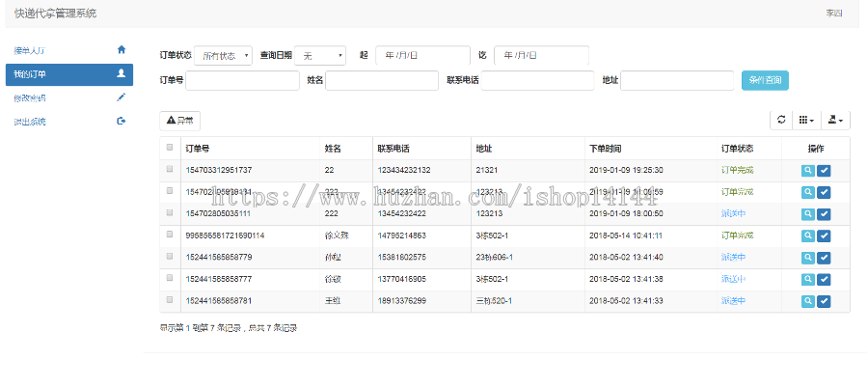This screenshot has height=388, width=868.
Task: View details of order 152441585858779
Action: point(808,258)
